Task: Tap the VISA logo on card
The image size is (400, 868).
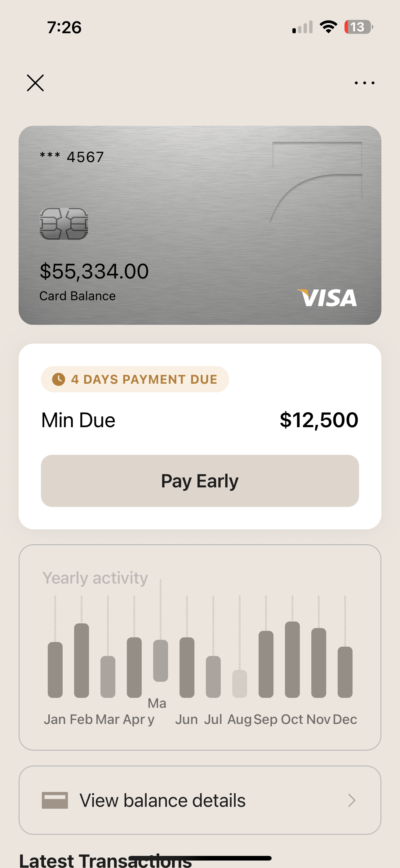Action: pyautogui.click(x=327, y=298)
